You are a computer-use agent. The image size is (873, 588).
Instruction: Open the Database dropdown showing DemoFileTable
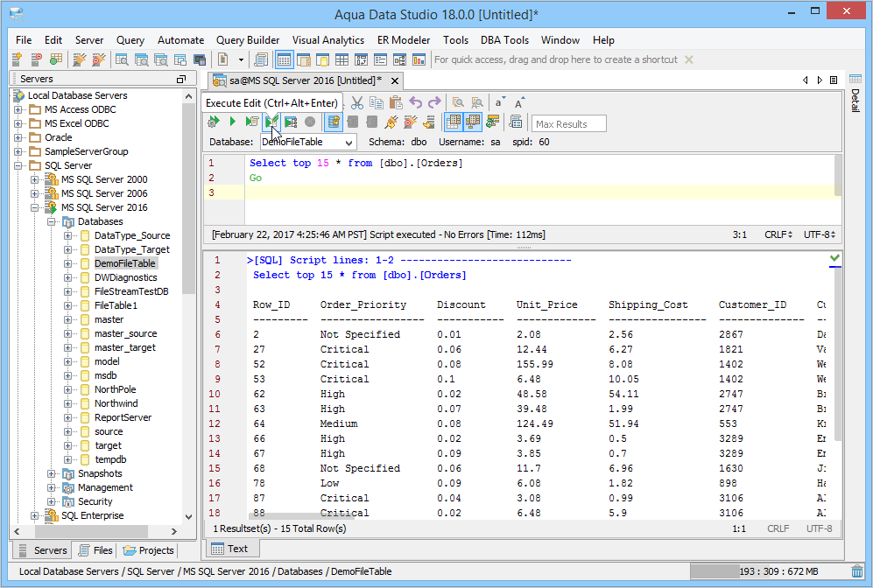308,142
